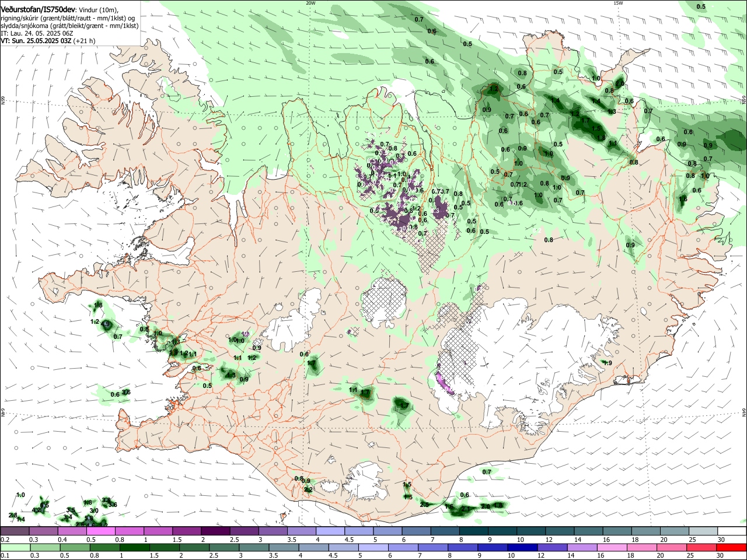
Task: Select the violet swatch between 12 and 14, lower row
Action: point(553,547)
